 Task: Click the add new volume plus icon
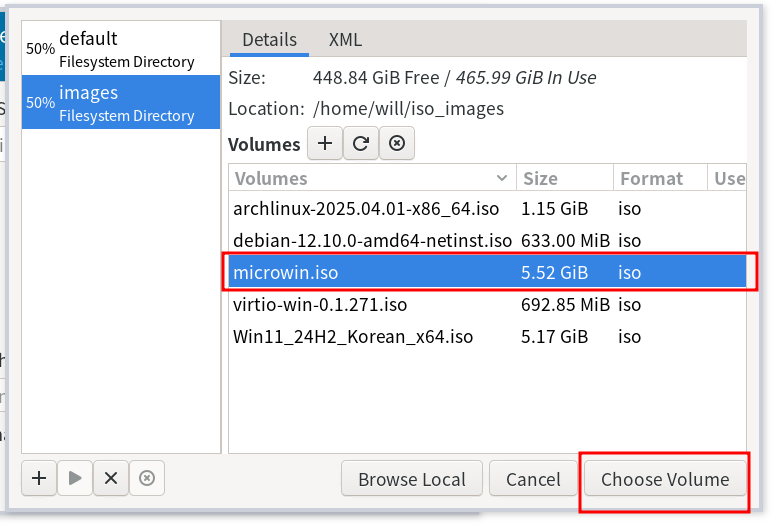point(324,144)
